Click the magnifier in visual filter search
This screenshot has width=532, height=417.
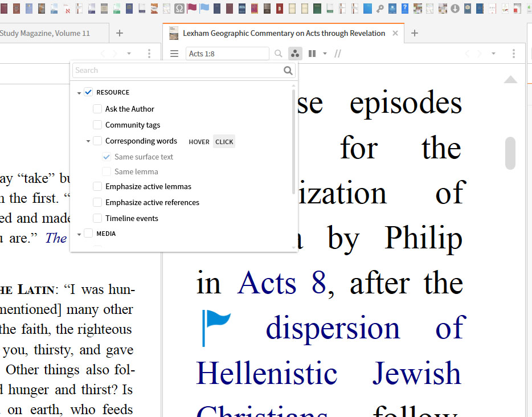(288, 70)
